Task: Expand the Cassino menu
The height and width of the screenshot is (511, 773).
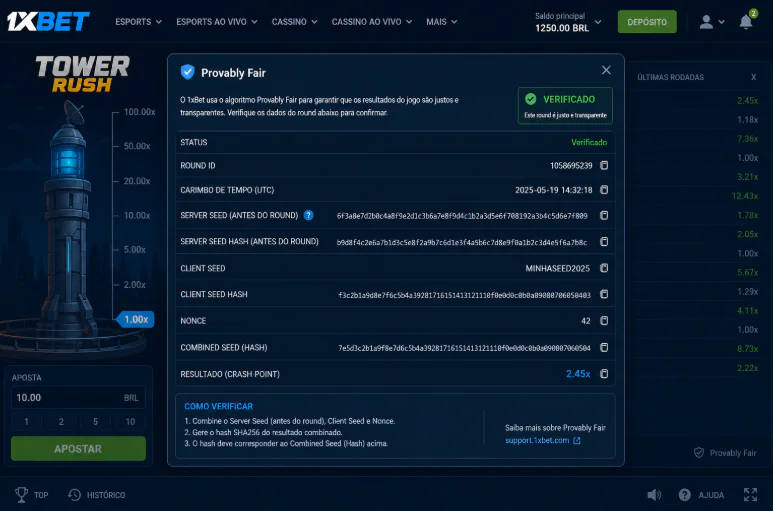Action: 294,22
